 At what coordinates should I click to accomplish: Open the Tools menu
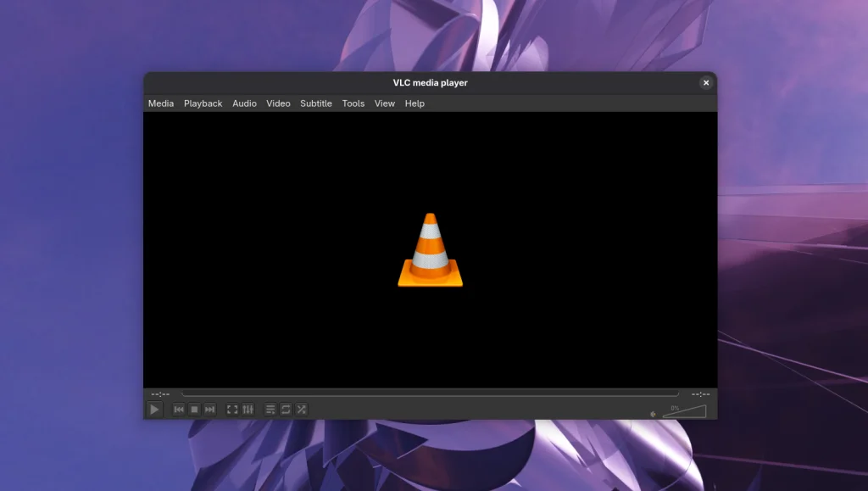pyautogui.click(x=353, y=103)
